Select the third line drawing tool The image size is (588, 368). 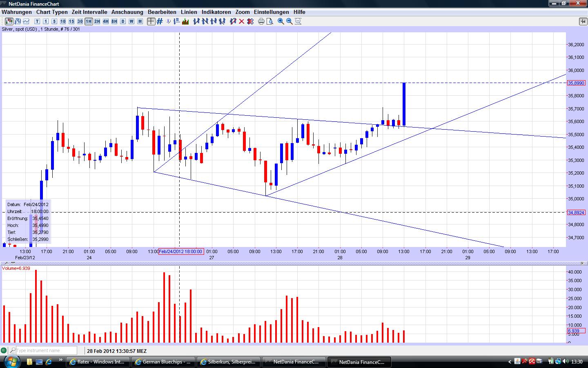coord(214,21)
